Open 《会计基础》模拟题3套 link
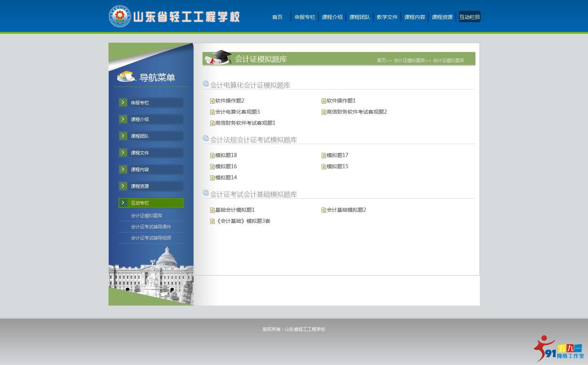The height and width of the screenshot is (365, 588). (x=243, y=221)
